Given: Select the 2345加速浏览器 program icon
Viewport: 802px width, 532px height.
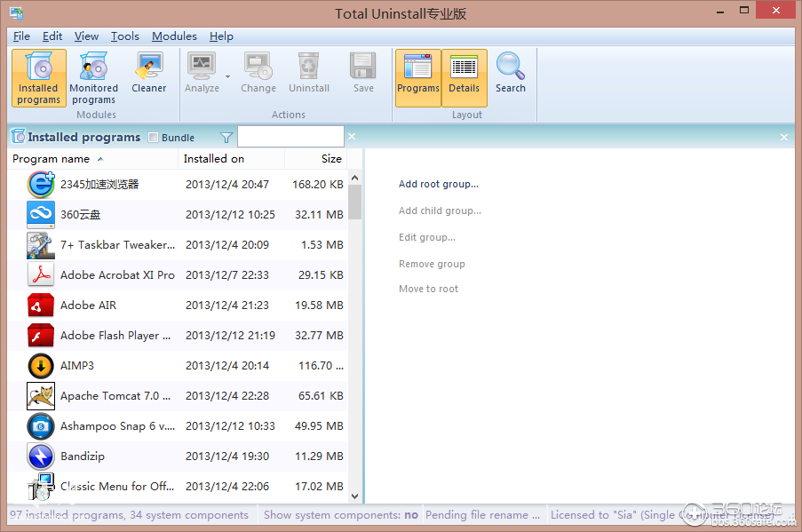Looking at the screenshot, I should [41, 185].
